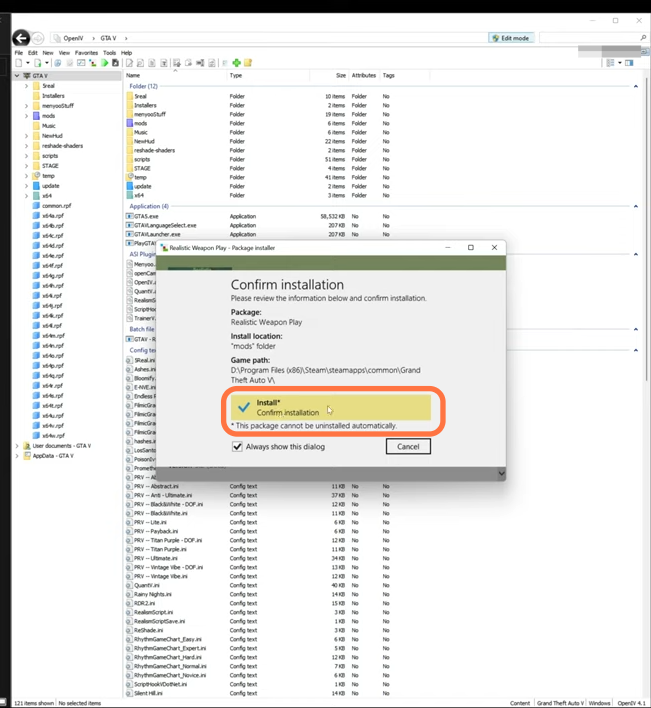Toggle the preview pane icon

[629, 63]
